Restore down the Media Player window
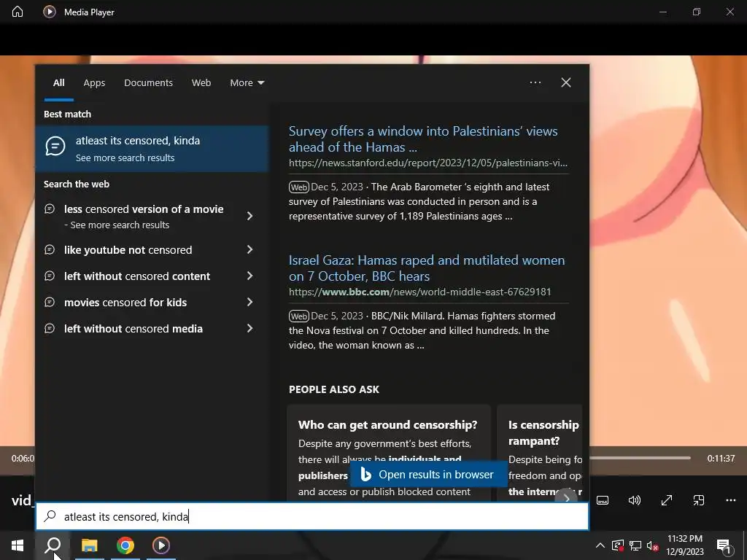 pyautogui.click(x=697, y=12)
